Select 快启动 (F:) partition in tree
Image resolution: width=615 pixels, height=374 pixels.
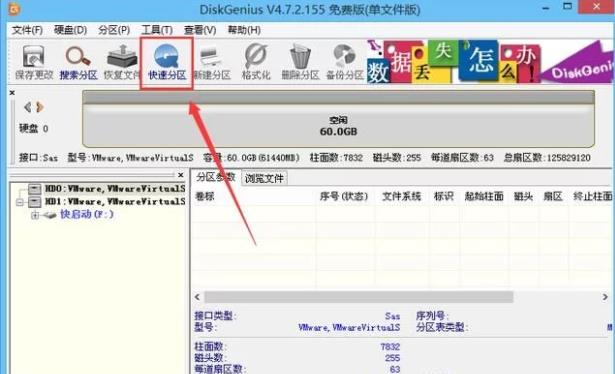pos(87,214)
